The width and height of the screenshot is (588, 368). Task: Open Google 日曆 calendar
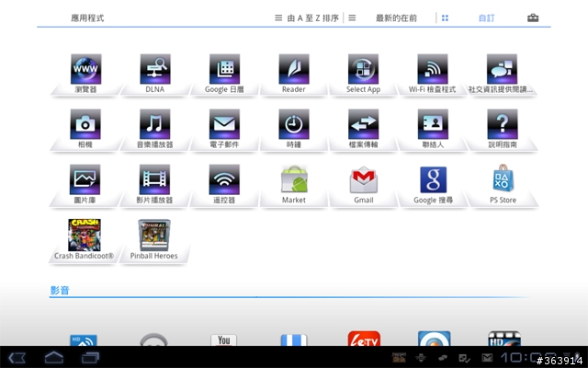[x=224, y=74]
